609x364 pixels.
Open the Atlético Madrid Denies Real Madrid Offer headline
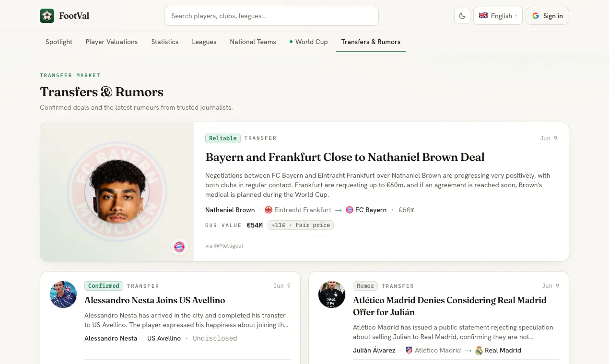[x=450, y=306]
